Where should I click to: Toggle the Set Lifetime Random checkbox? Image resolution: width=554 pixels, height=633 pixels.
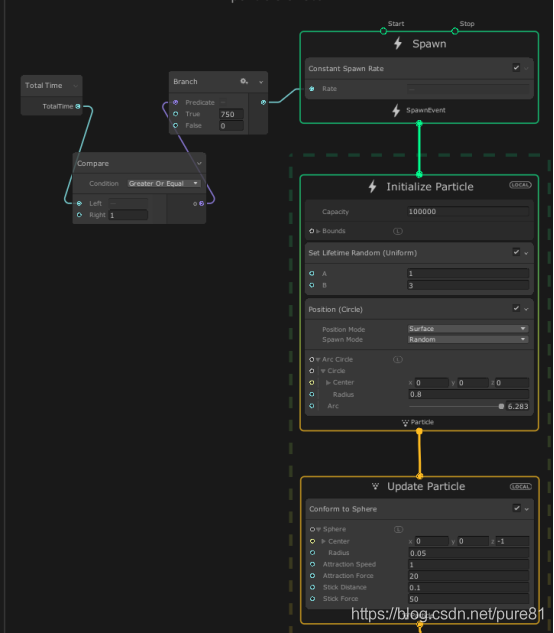click(x=516, y=252)
